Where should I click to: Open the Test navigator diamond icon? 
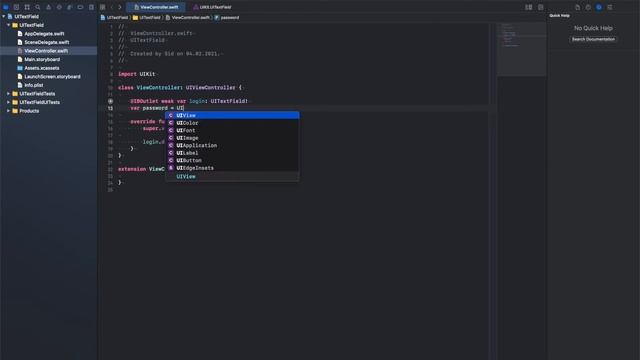(x=59, y=7)
